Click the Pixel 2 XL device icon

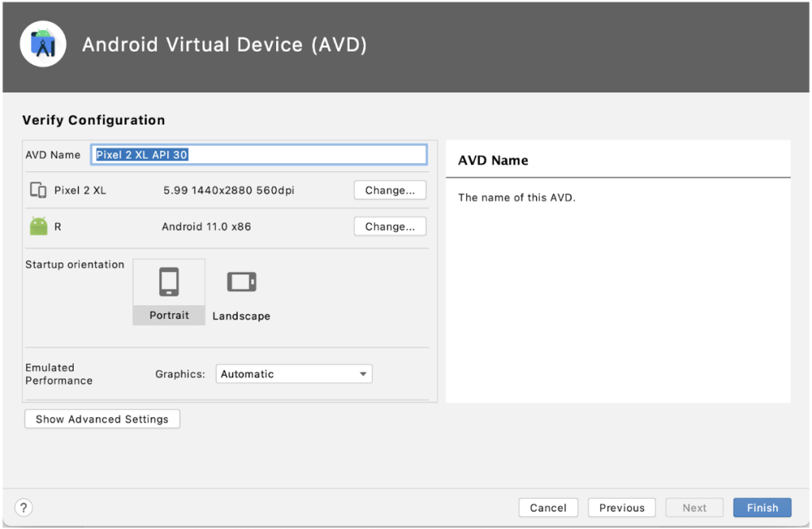pyautogui.click(x=37, y=190)
